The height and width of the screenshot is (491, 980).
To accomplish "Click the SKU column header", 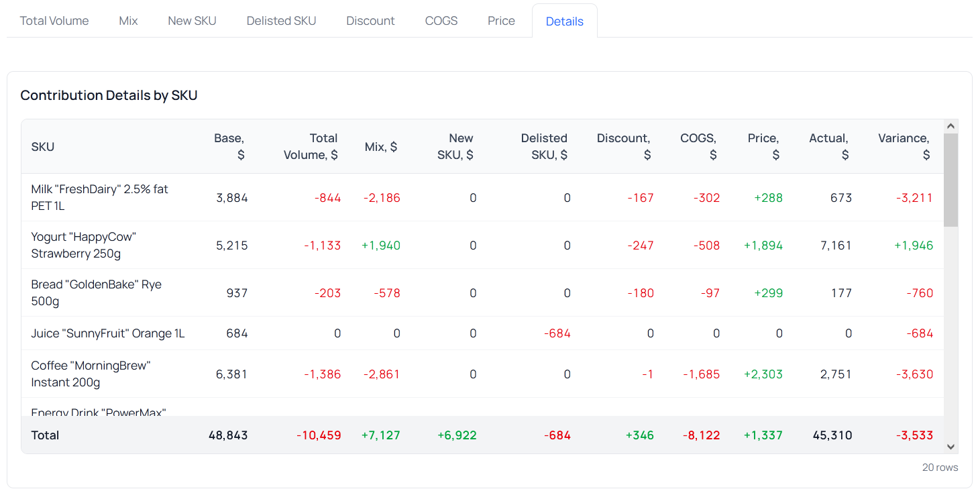I will [x=43, y=147].
